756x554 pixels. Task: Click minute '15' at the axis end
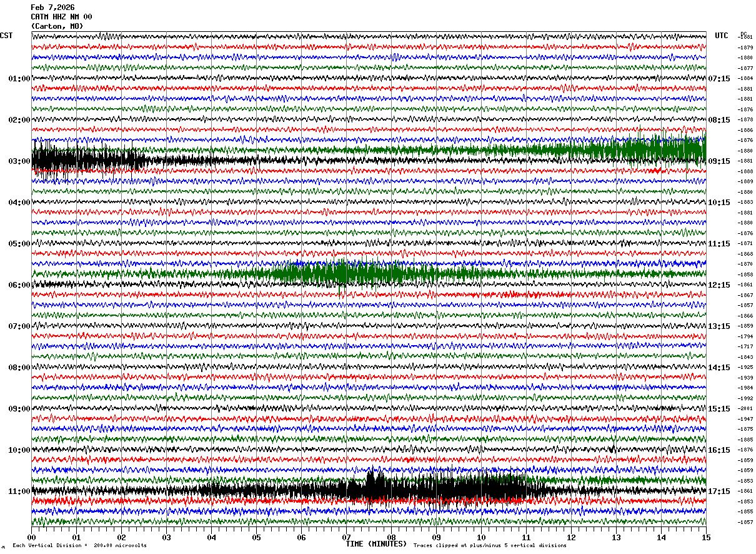click(705, 537)
